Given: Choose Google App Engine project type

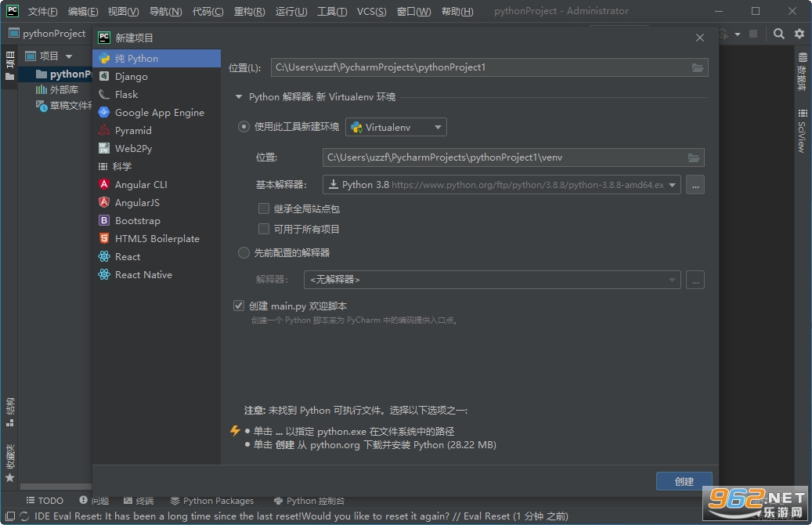Looking at the screenshot, I should tap(157, 113).
